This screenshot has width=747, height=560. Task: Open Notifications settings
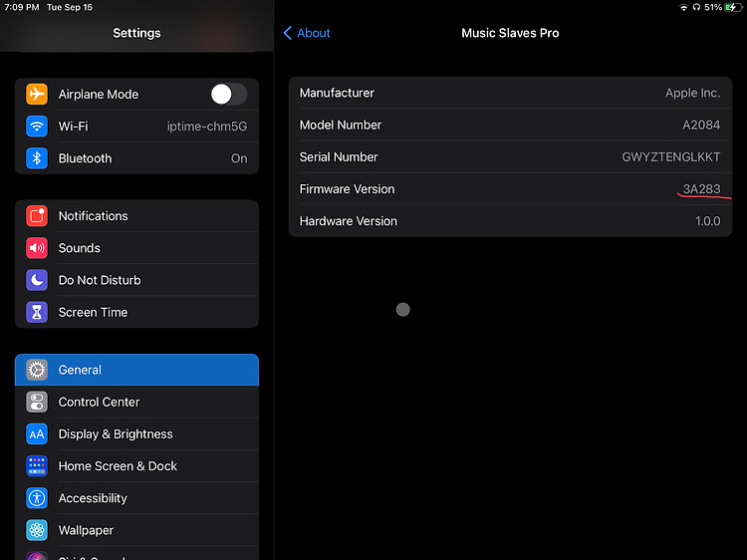136,216
